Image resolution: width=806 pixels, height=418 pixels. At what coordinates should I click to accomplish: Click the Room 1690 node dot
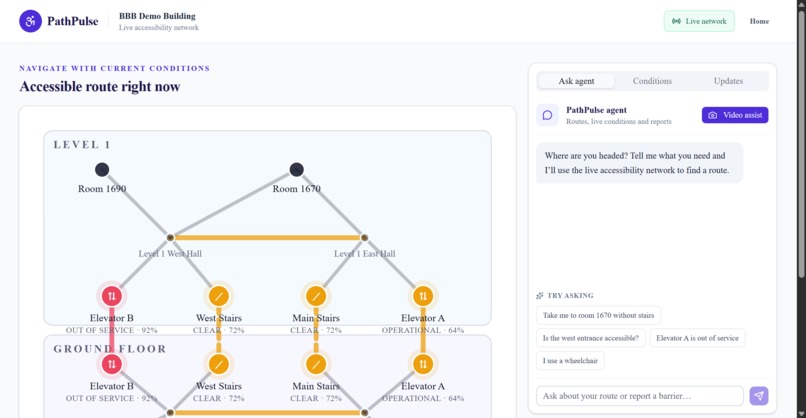tap(102, 169)
